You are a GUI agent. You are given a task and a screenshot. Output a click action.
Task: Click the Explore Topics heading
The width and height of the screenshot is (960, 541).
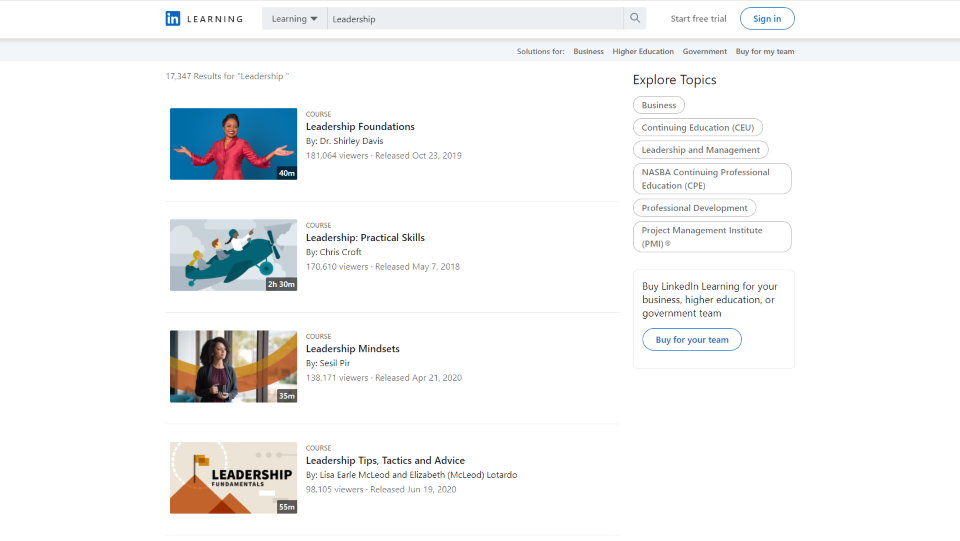click(x=674, y=80)
